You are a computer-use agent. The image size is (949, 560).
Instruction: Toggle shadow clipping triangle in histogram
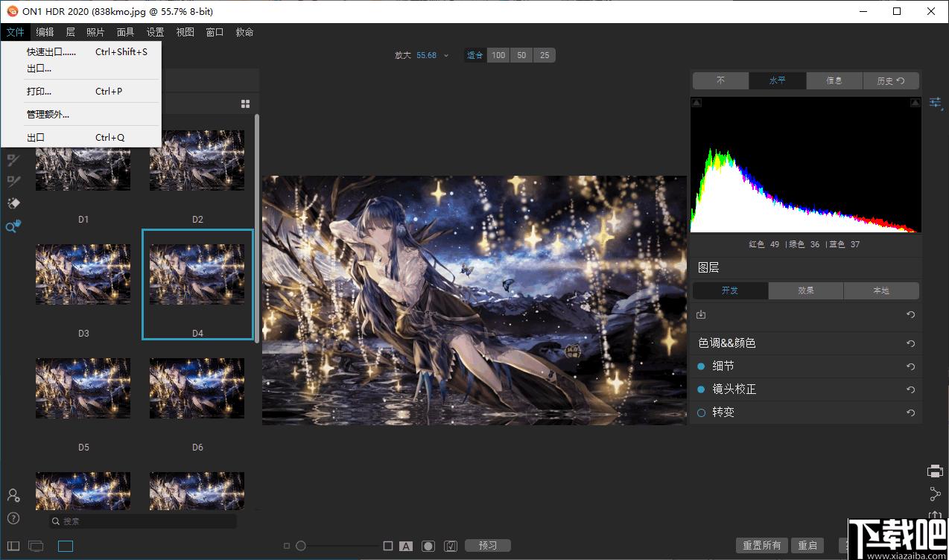696,103
